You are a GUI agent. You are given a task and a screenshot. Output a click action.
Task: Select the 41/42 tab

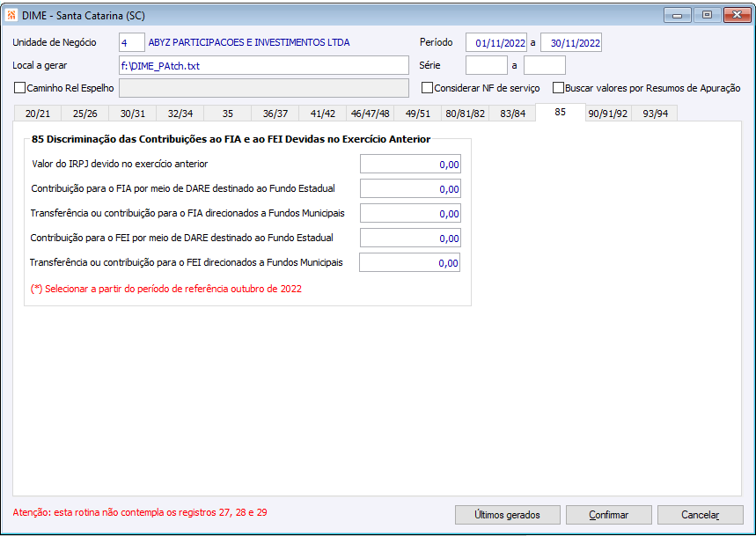(x=322, y=114)
